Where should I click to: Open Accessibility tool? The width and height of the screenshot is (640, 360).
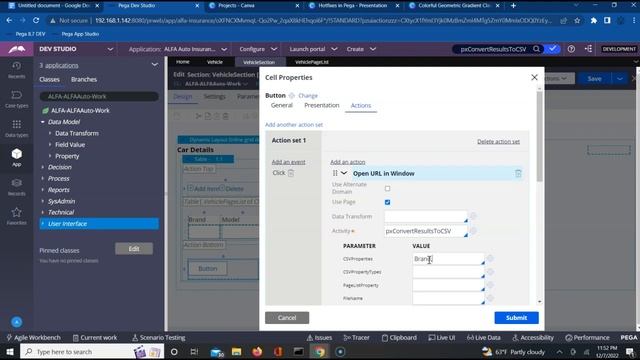coord(533,338)
